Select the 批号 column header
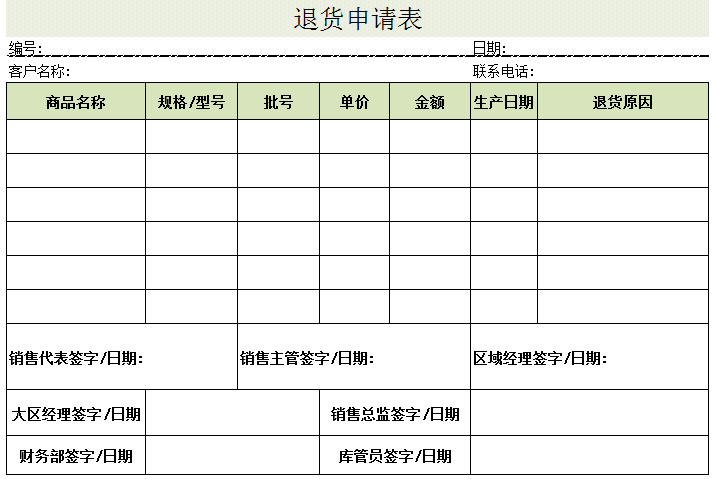This screenshot has width=713, height=479. (278, 101)
